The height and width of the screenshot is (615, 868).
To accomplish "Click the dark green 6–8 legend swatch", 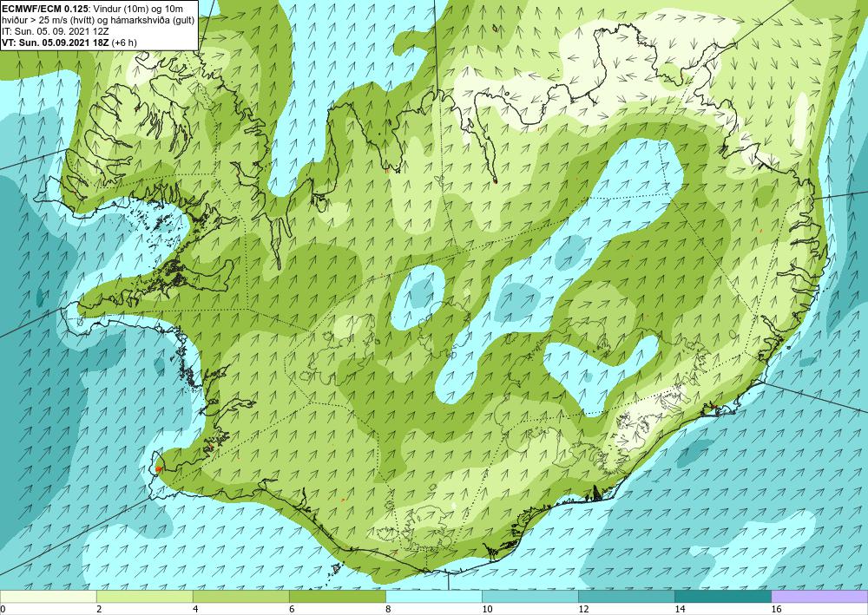I will (337, 597).
